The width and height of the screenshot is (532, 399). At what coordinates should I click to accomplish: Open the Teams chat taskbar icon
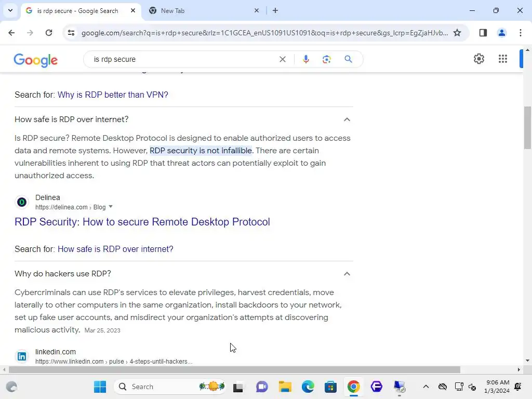click(x=262, y=387)
